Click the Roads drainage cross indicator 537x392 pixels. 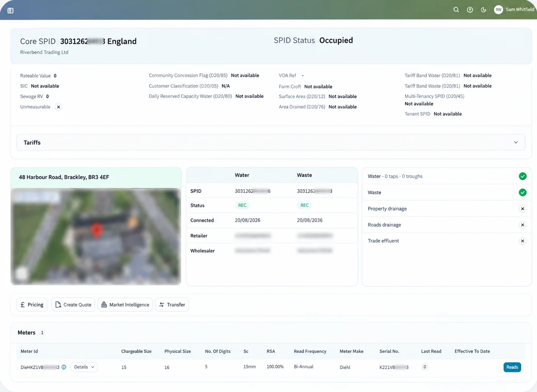[x=522, y=225]
